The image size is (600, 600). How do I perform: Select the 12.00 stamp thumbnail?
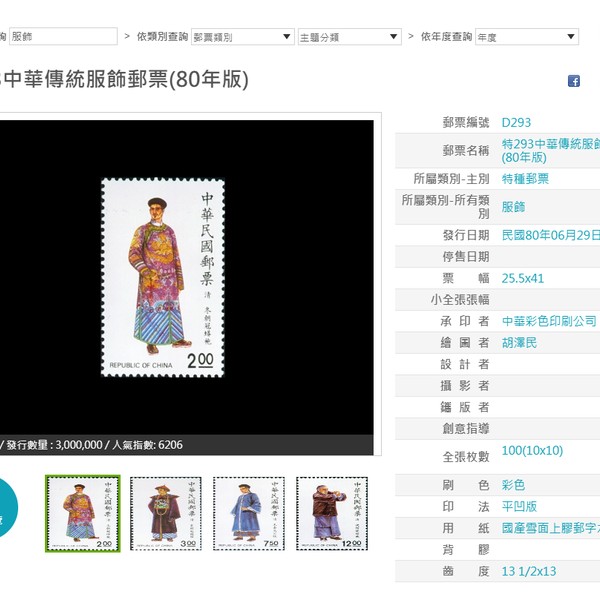pyautogui.click(x=332, y=514)
